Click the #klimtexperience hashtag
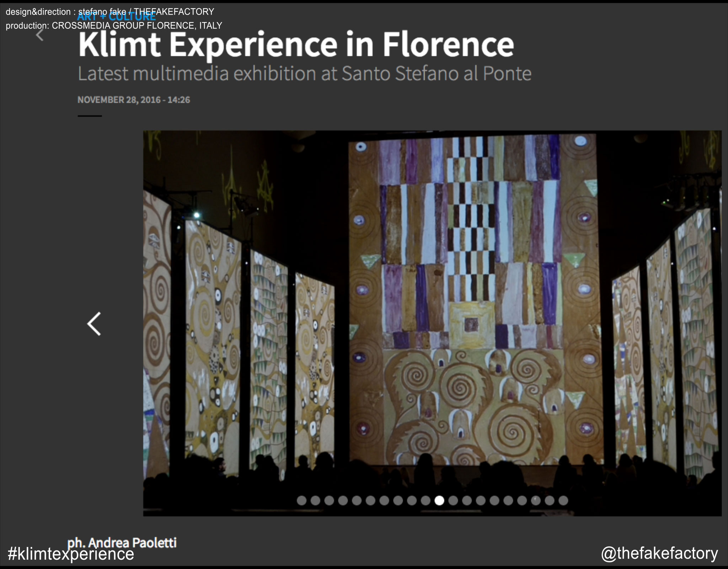 [71, 554]
